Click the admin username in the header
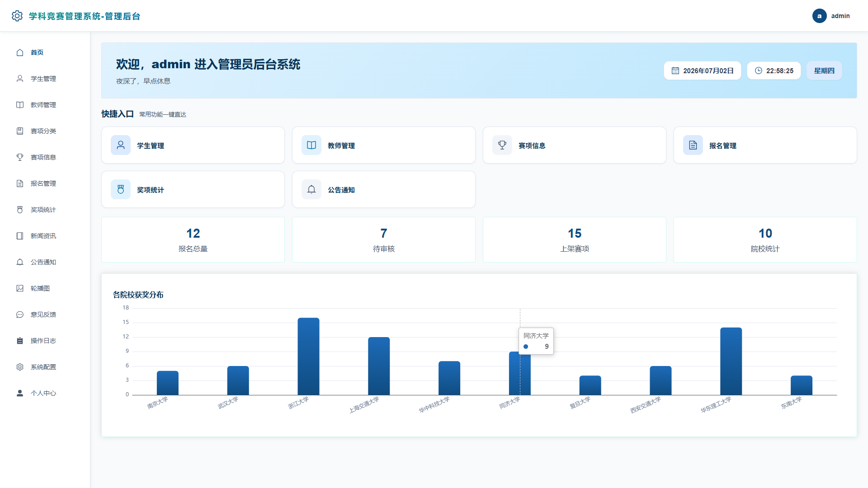This screenshot has height=488, width=868. (x=840, y=16)
